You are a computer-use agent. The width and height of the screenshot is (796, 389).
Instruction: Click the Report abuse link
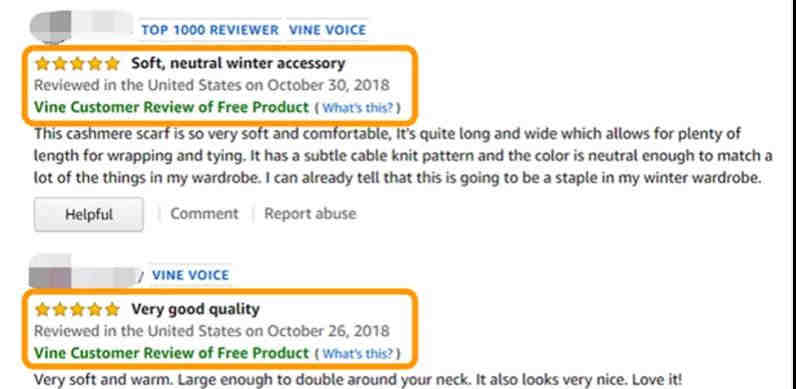[310, 214]
